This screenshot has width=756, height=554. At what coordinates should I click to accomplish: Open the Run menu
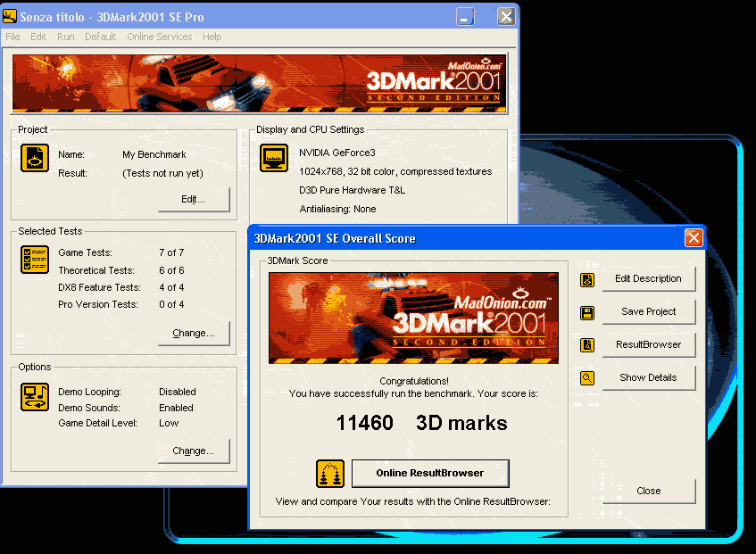[66, 37]
